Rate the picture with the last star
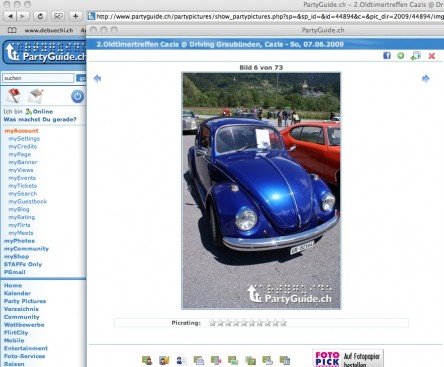 283,323
